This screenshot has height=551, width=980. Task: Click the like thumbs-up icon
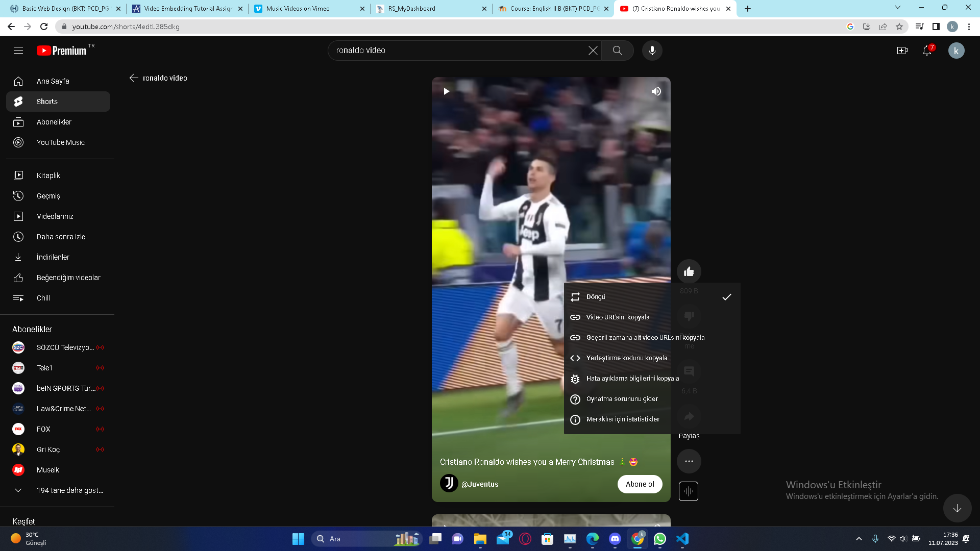pyautogui.click(x=689, y=271)
